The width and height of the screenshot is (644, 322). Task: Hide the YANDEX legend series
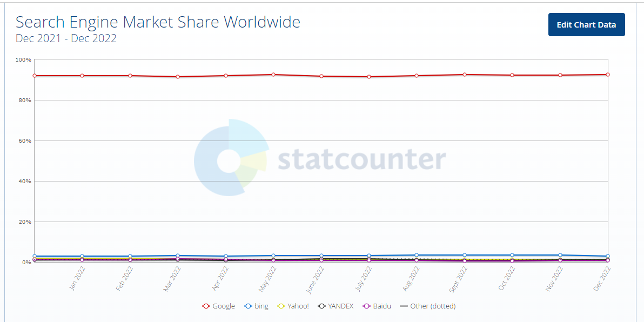(336, 306)
